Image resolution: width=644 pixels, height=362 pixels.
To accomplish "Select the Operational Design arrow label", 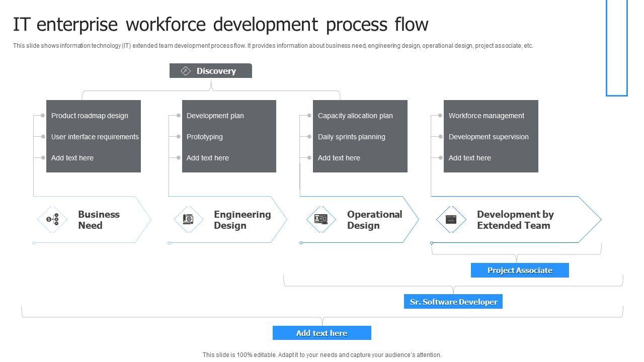I will coord(374,220).
